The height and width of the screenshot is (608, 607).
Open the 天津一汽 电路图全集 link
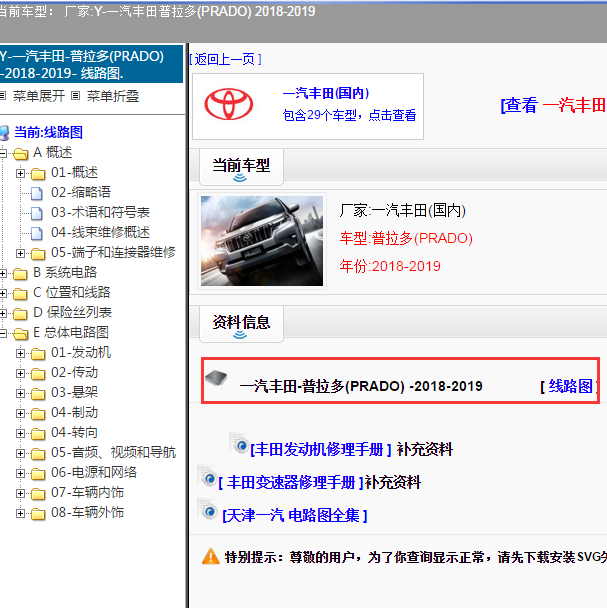[x=295, y=516]
